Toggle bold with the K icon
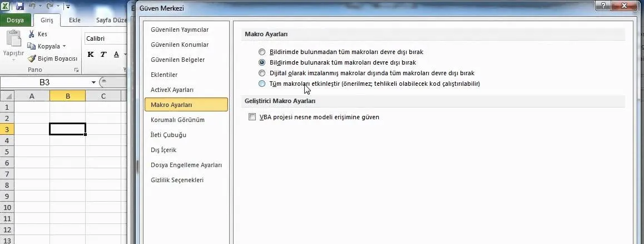Image resolution: width=644 pixels, height=244 pixels. (x=91, y=54)
